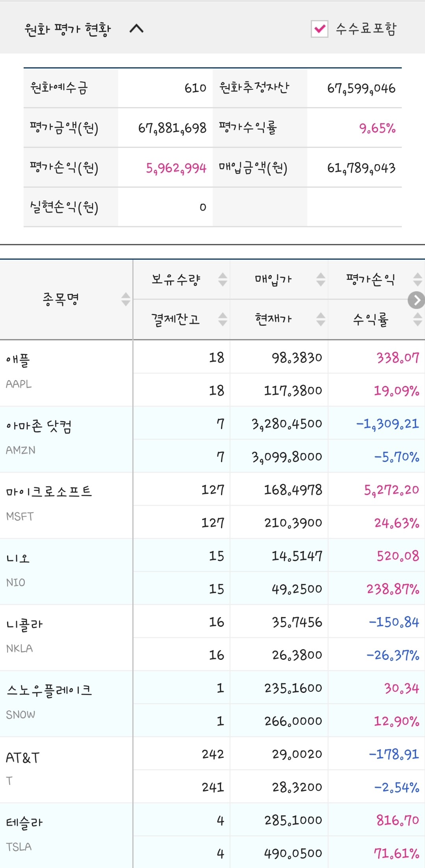Image resolution: width=425 pixels, height=868 pixels.
Task: Open the 마이크로소프트 stock row
Action: pos(212,505)
